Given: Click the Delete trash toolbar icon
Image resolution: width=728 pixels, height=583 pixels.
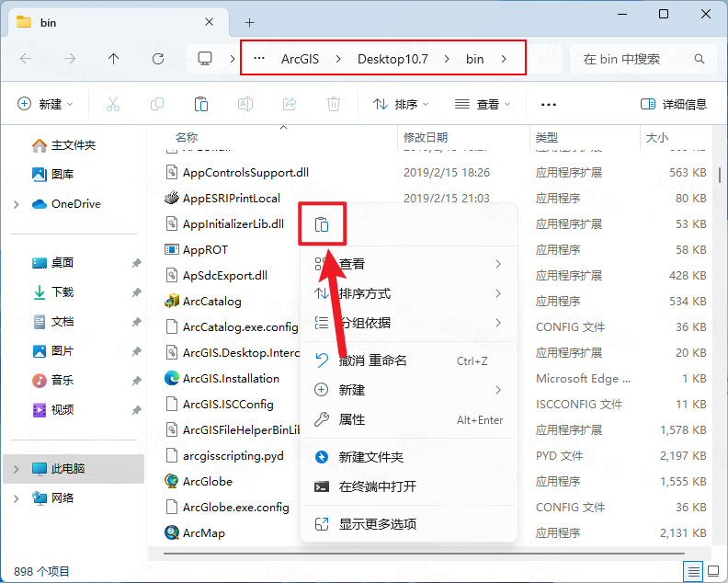Looking at the screenshot, I should (x=334, y=104).
